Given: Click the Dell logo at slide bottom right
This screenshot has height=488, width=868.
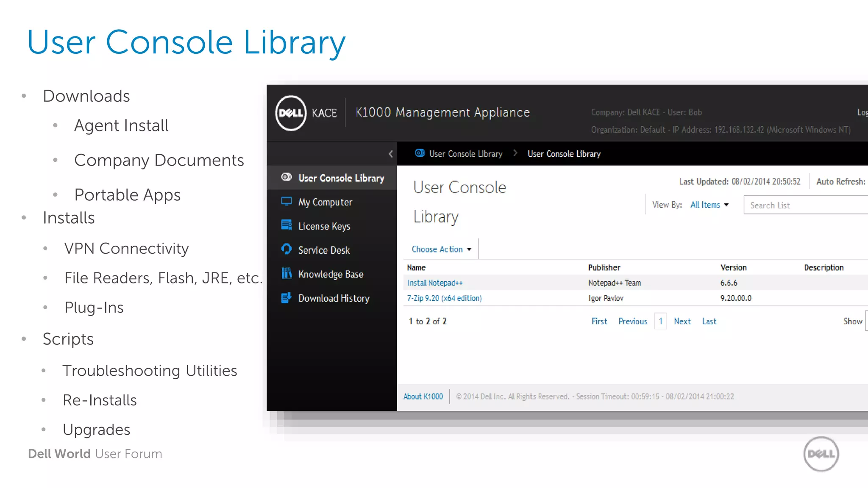Looking at the screenshot, I should 821,454.
